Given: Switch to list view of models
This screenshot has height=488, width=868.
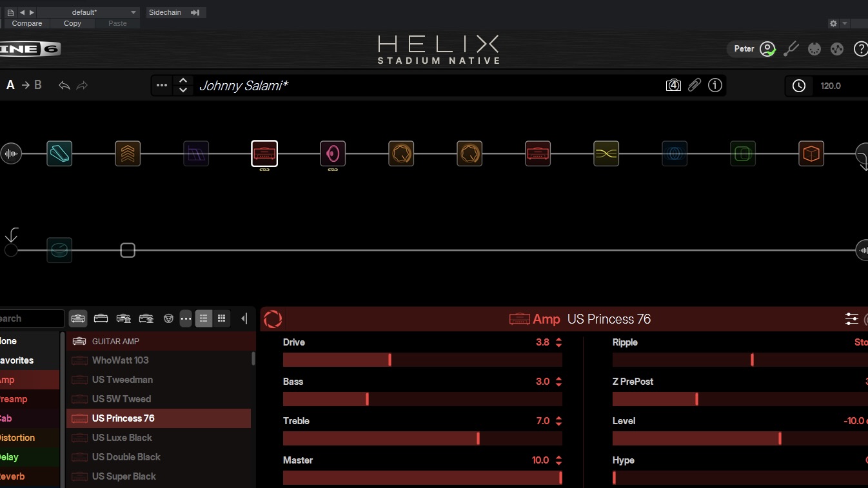Looking at the screenshot, I should pyautogui.click(x=204, y=318).
